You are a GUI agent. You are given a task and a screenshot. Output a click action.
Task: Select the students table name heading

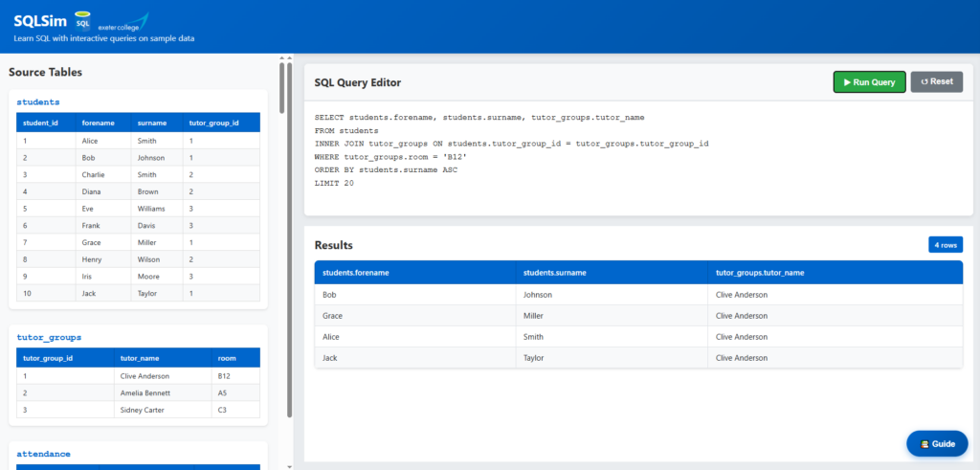pyautogui.click(x=38, y=101)
